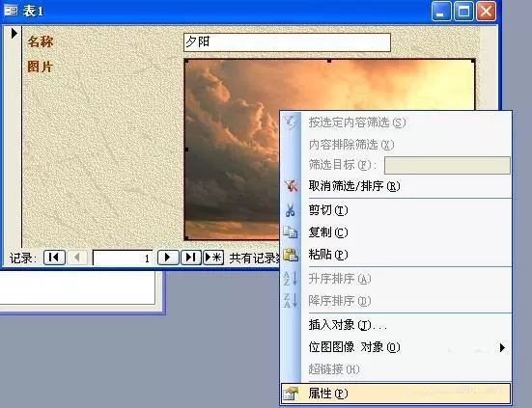Go to last record button
The width and height of the screenshot is (532, 408).
(x=190, y=258)
